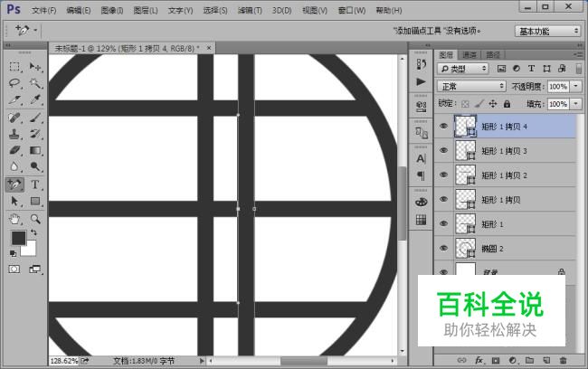The image size is (588, 369).
Task: Click the foreground color swatch
Action: click(18, 238)
